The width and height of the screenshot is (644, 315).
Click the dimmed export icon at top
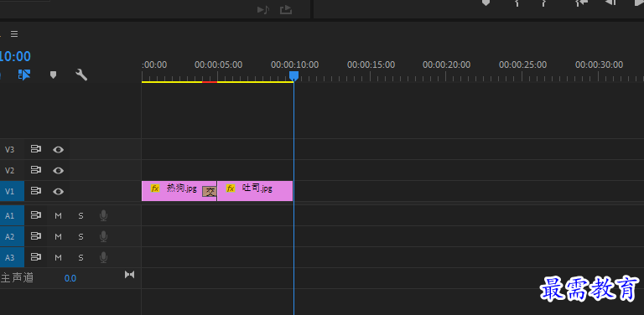pos(286,9)
